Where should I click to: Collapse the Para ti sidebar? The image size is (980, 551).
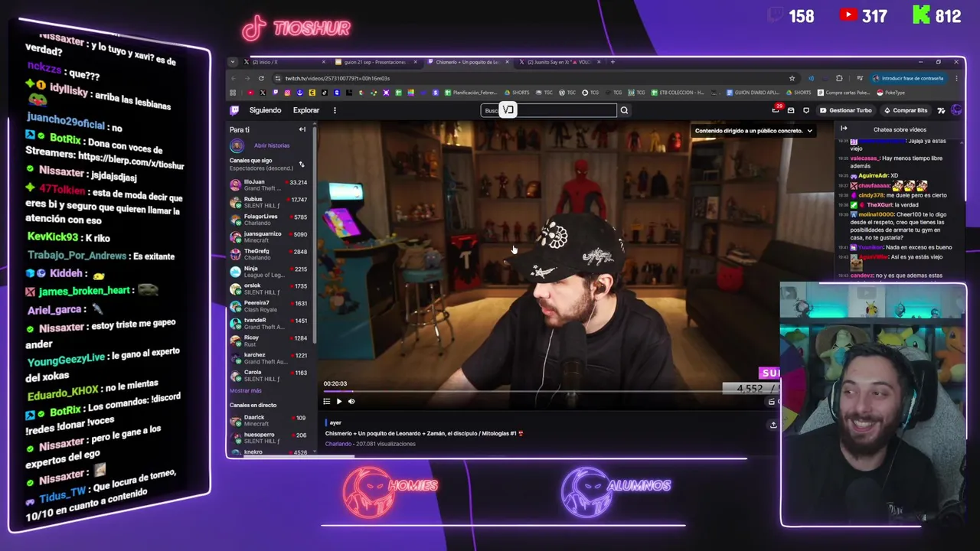[302, 129]
